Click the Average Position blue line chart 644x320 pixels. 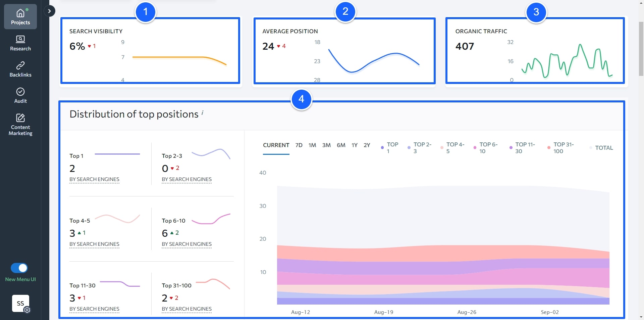point(374,61)
